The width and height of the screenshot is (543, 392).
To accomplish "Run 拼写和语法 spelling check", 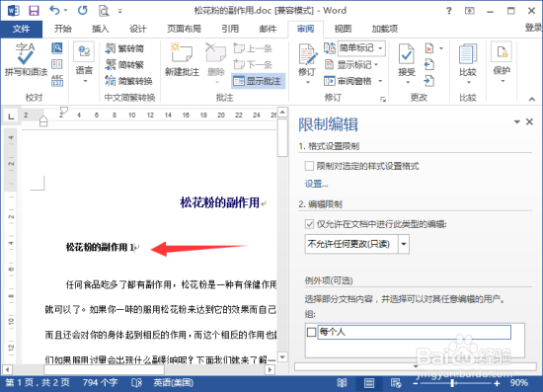I will click(x=26, y=59).
